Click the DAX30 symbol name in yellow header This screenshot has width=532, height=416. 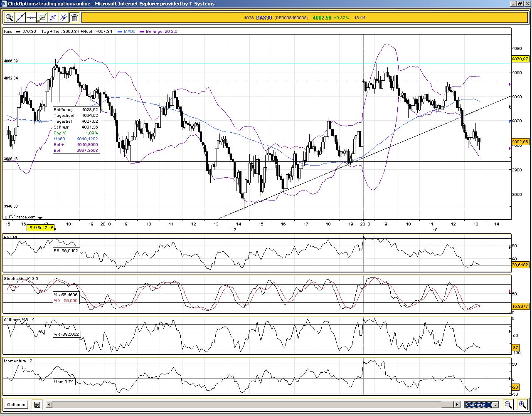(264, 17)
